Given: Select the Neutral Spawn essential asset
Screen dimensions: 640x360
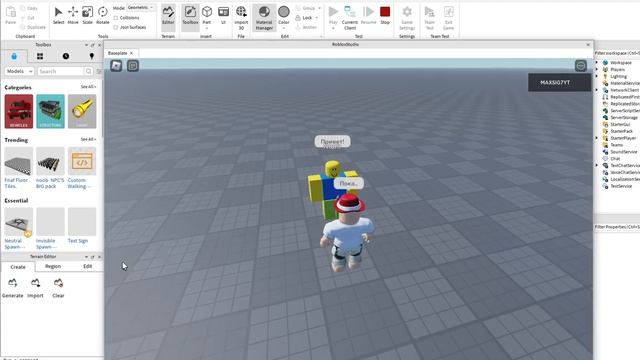Looking at the screenshot, I should click(x=19, y=229).
